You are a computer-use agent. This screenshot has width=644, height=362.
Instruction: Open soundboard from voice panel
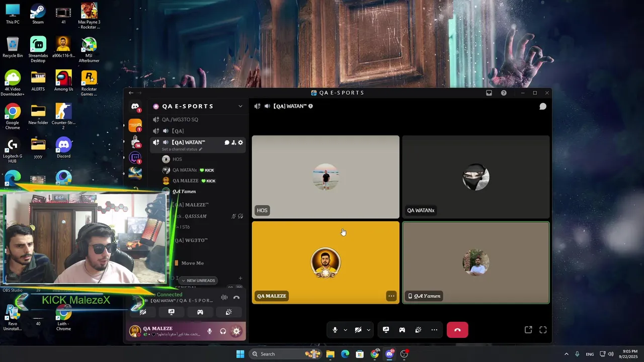pos(228,312)
